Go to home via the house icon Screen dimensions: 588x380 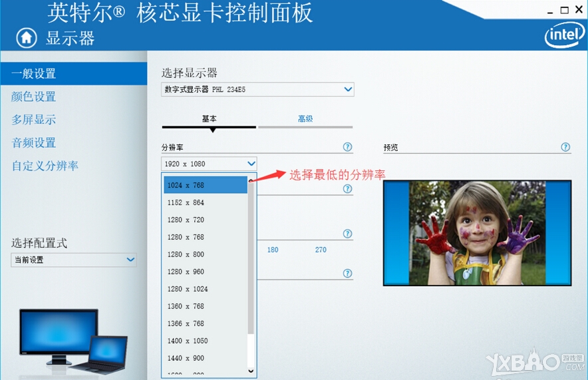click(27, 38)
